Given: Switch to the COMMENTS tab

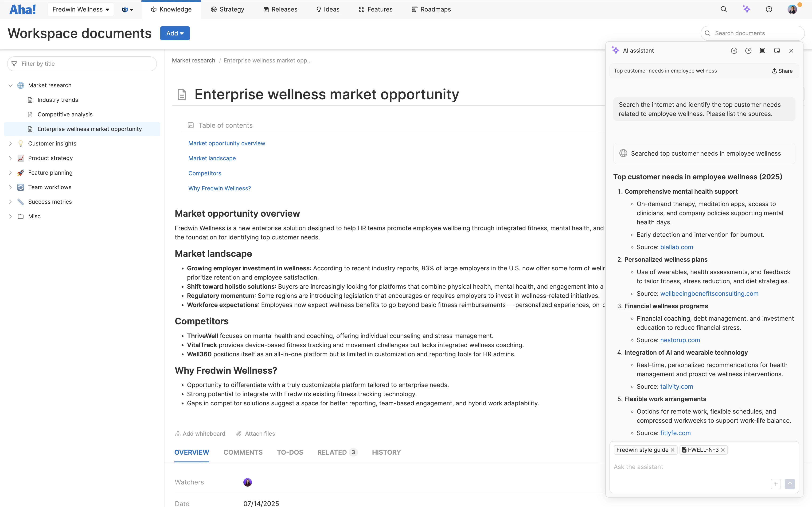Looking at the screenshot, I should (x=243, y=452).
